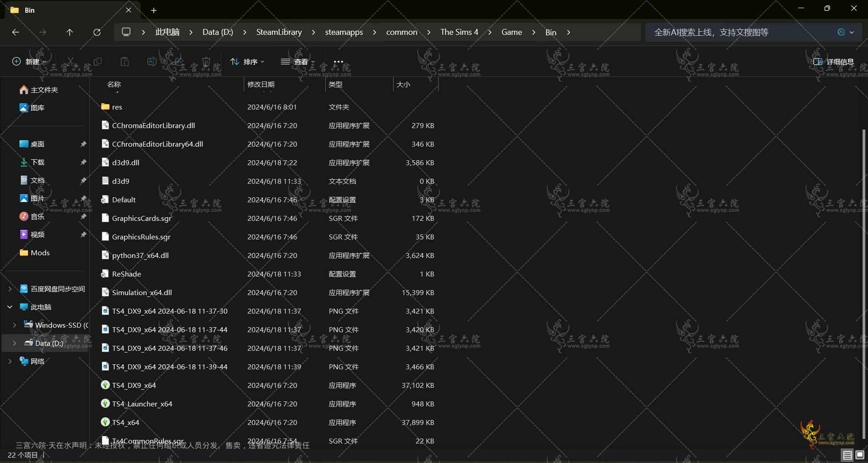The height and width of the screenshot is (463, 868).
Task: Open Videos (视频) in sidebar
Action: [32, 234]
